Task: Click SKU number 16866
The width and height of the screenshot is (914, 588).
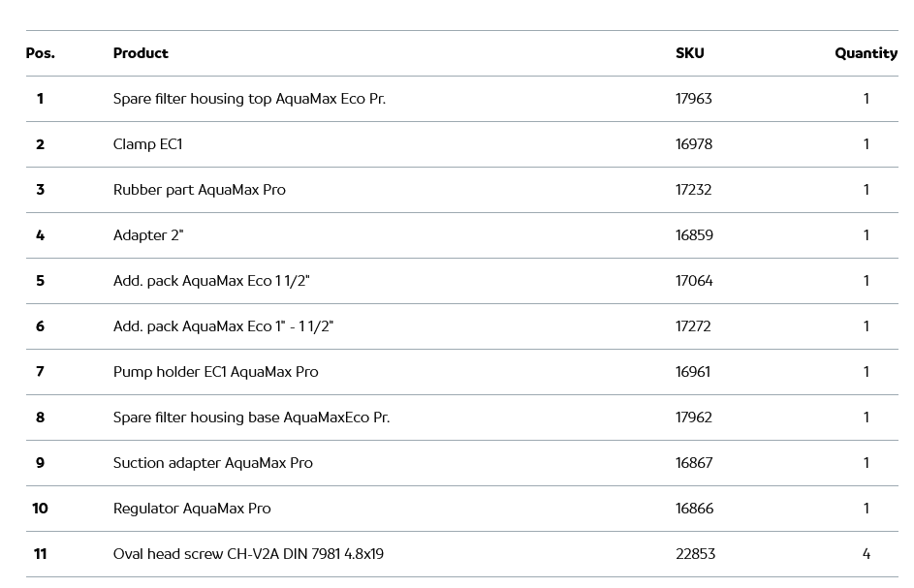Action: tap(694, 509)
